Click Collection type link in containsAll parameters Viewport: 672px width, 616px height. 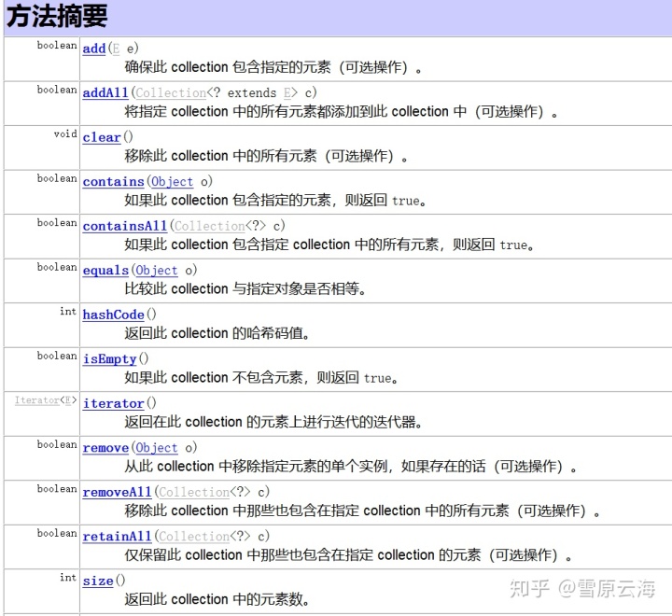coord(210,226)
